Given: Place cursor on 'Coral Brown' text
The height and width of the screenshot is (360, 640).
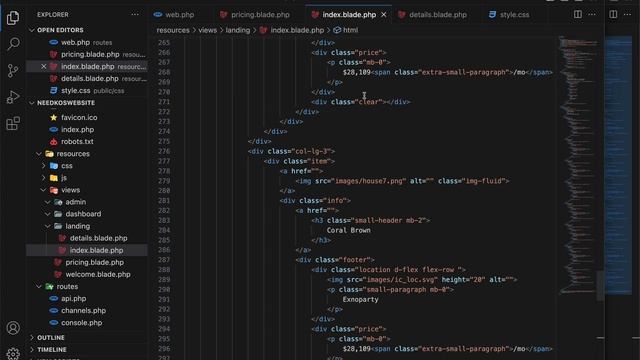Looking at the screenshot, I should pyautogui.click(x=349, y=230).
